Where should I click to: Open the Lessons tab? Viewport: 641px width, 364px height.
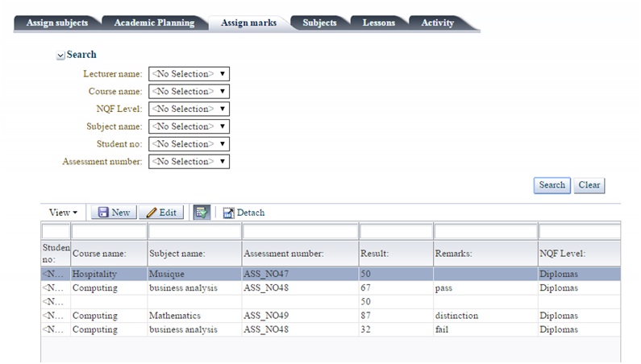(x=378, y=23)
